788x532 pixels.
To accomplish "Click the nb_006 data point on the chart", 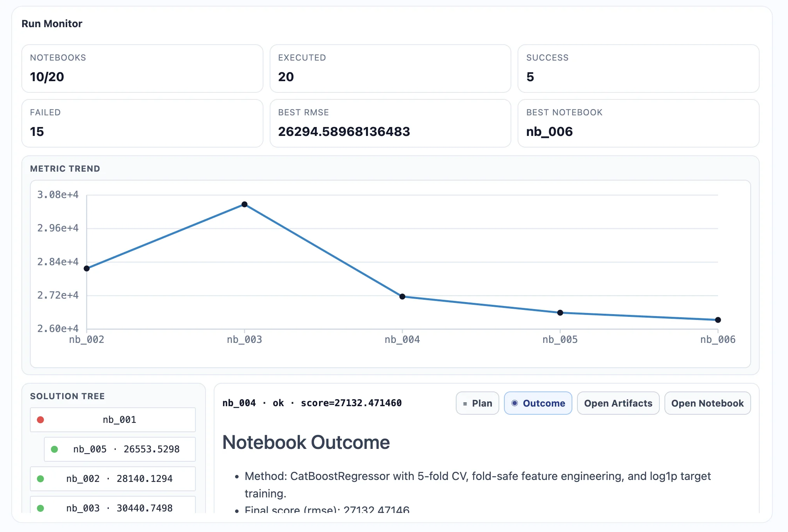I will [x=717, y=320].
